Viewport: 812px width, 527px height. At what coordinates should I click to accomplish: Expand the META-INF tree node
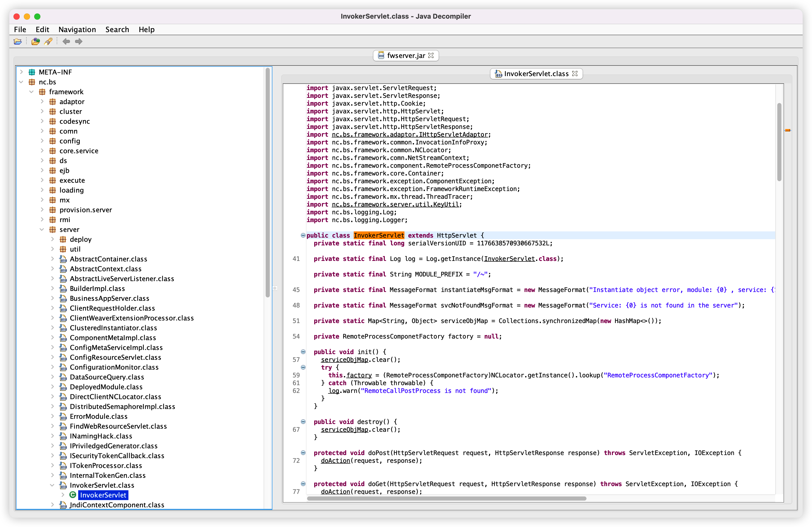coord(21,72)
